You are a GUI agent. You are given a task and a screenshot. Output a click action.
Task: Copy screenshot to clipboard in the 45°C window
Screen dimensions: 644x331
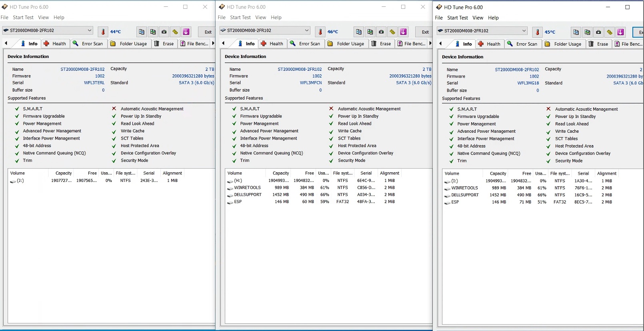pos(587,32)
